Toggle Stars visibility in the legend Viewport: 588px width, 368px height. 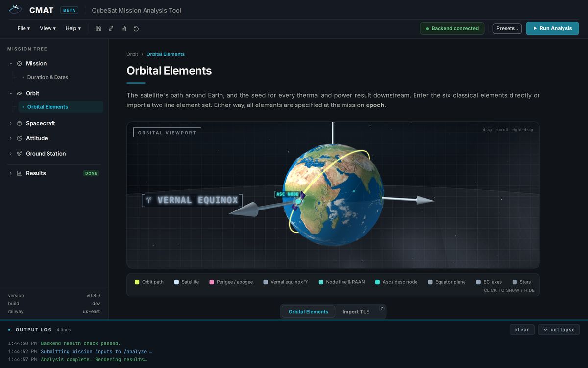[x=521, y=282]
